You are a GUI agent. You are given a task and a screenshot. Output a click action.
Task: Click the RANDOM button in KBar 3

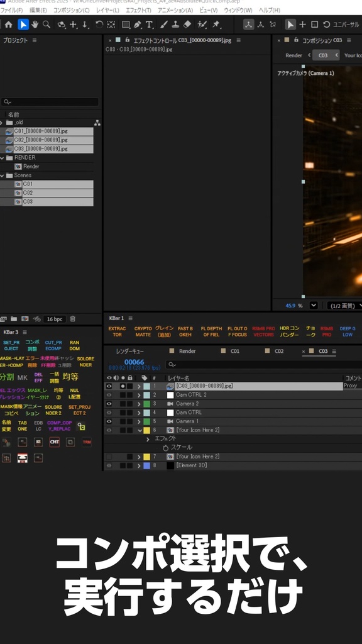click(x=74, y=345)
